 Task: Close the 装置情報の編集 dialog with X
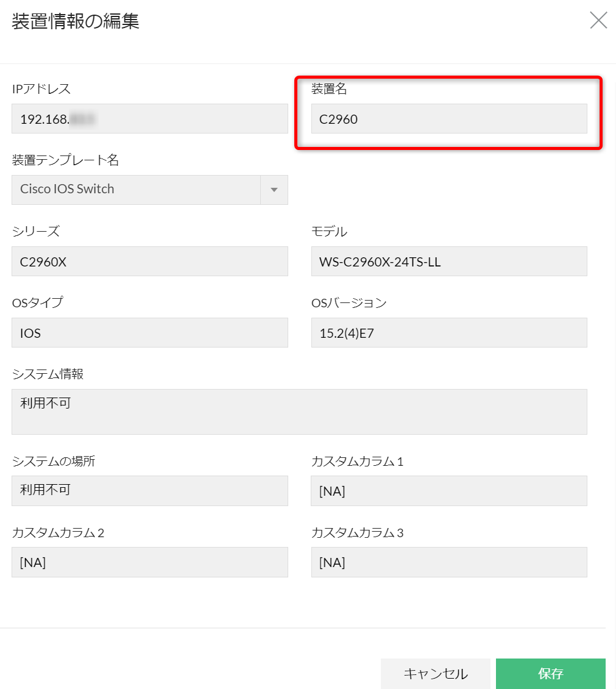598,21
